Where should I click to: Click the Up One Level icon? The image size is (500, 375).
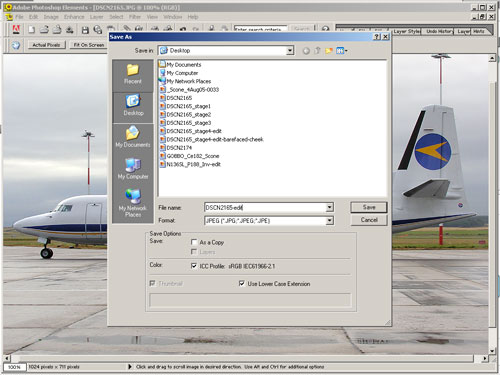(317, 51)
